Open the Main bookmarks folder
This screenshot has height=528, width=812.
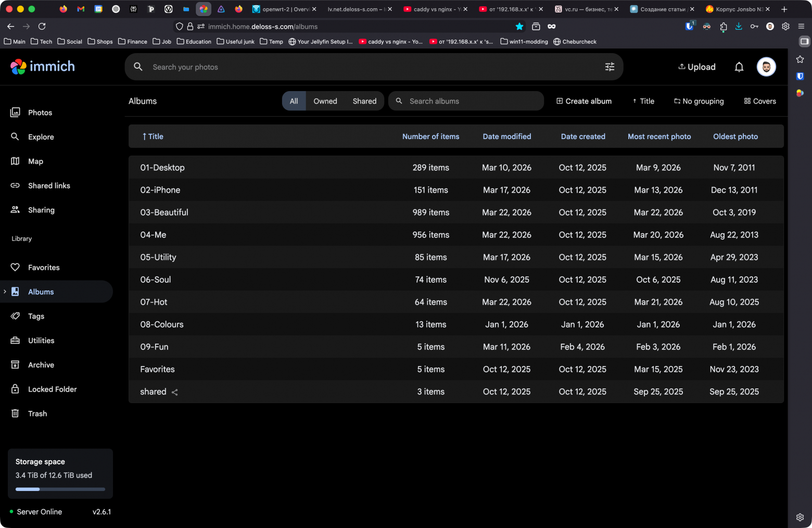(x=15, y=42)
